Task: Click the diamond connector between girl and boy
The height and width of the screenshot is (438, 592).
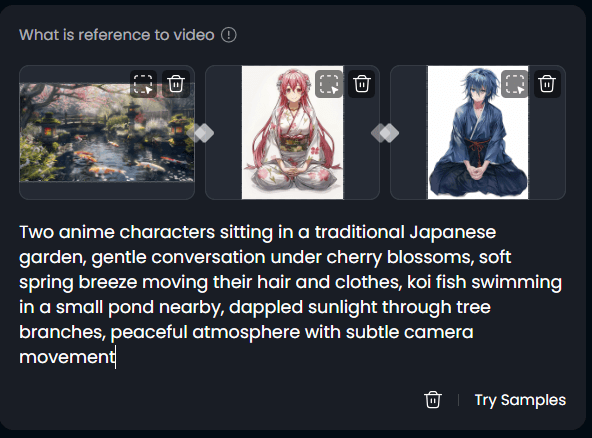Action: (385, 133)
